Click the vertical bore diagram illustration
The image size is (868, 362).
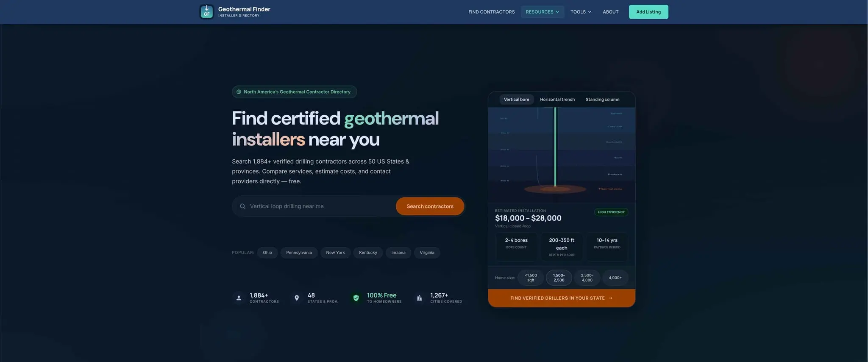point(562,155)
